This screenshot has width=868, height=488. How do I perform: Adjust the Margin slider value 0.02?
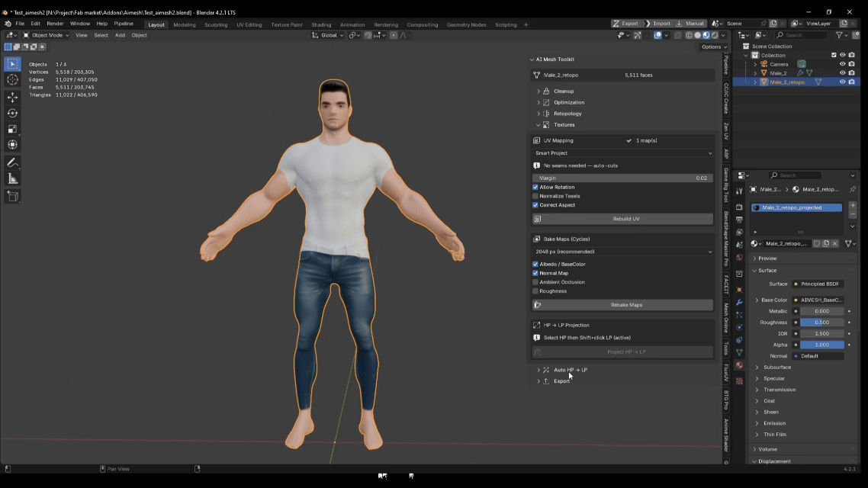click(x=622, y=178)
